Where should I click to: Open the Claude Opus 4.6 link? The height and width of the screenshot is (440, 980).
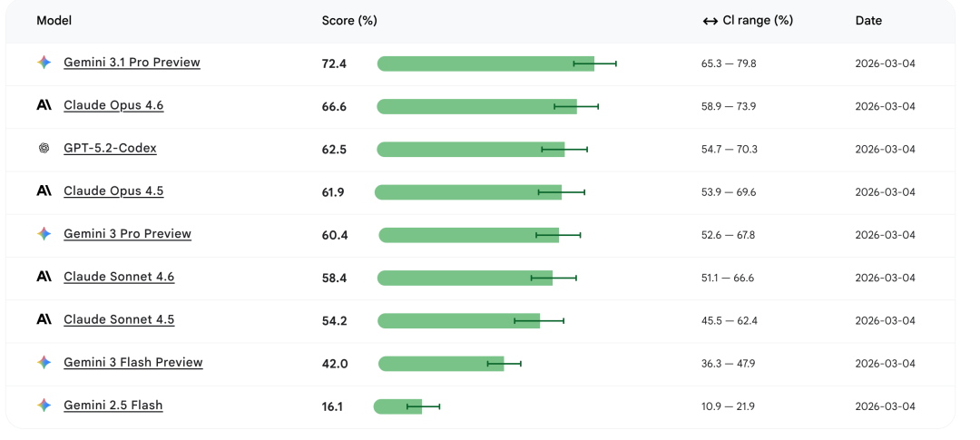(x=113, y=105)
